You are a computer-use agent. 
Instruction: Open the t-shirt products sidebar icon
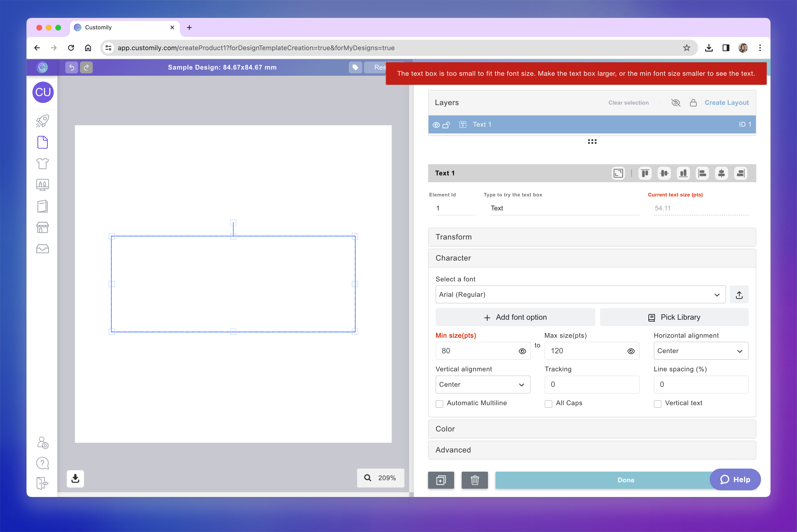point(42,164)
